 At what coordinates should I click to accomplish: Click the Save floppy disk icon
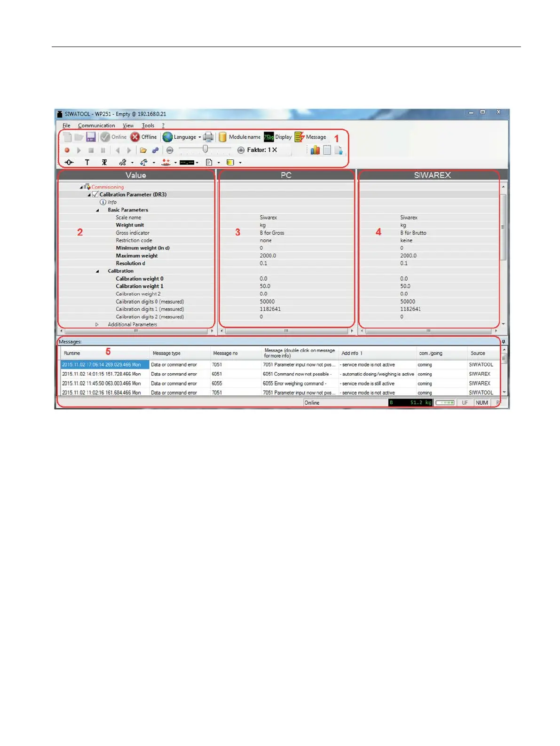point(91,137)
